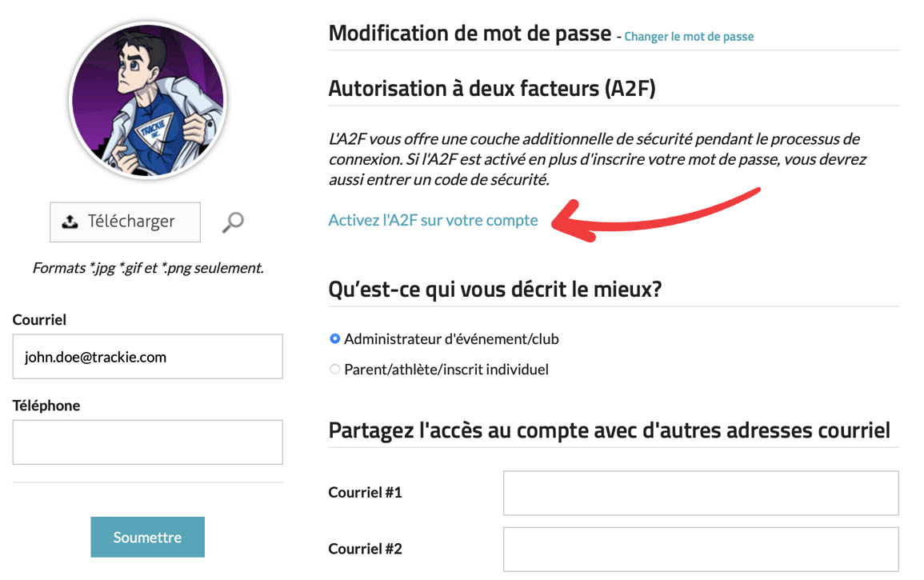Focus the Courriel #1 input box
The width and height of the screenshot is (924, 580).
pyautogui.click(x=701, y=493)
